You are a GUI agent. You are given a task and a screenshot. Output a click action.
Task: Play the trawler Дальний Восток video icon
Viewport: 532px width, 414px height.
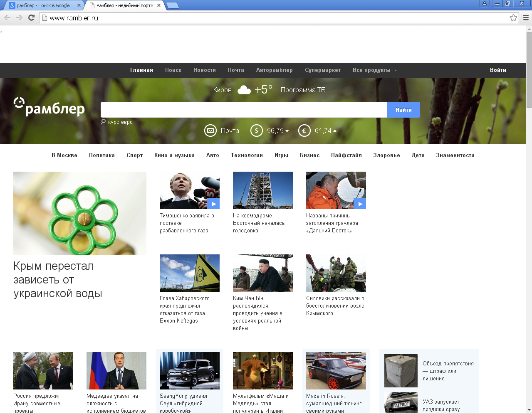pos(360,204)
